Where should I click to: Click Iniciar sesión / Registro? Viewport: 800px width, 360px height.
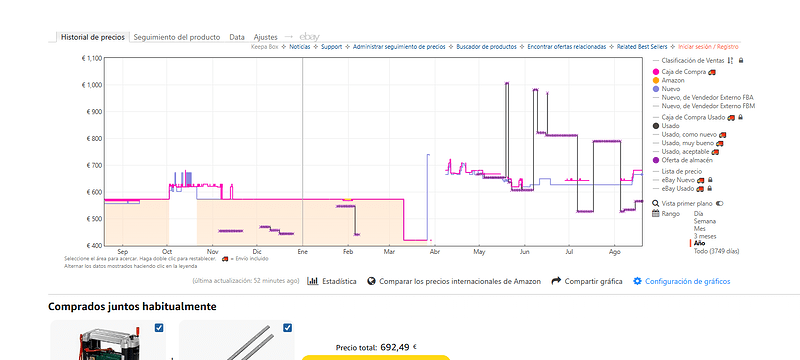tap(708, 47)
